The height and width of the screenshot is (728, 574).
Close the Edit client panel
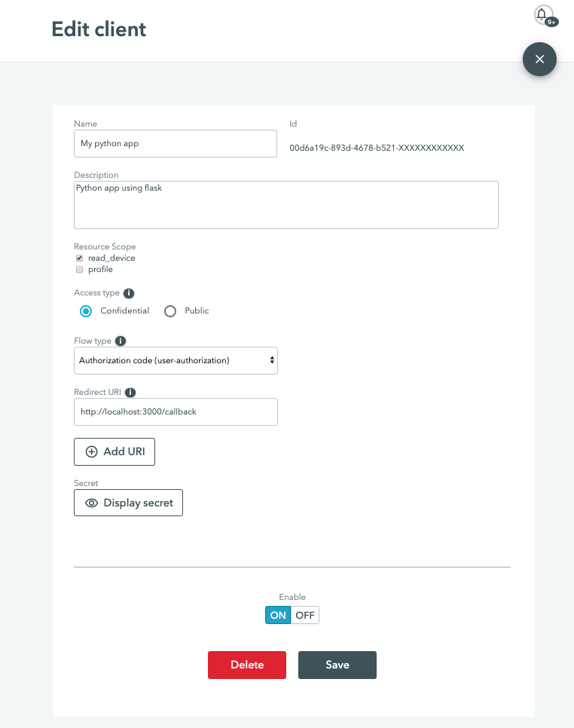click(x=539, y=59)
